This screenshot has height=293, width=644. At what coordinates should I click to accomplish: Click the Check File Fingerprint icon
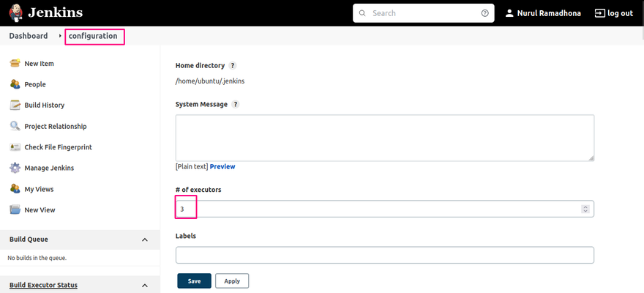(15, 147)
